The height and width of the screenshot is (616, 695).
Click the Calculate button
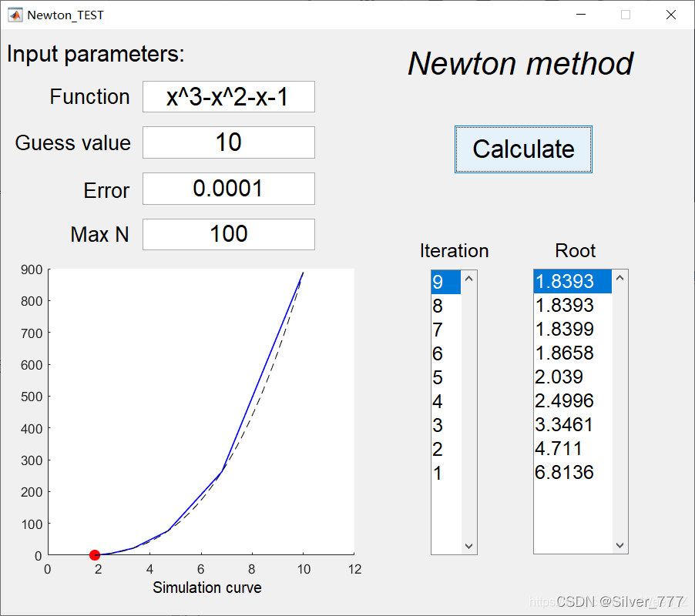[523, 149]
